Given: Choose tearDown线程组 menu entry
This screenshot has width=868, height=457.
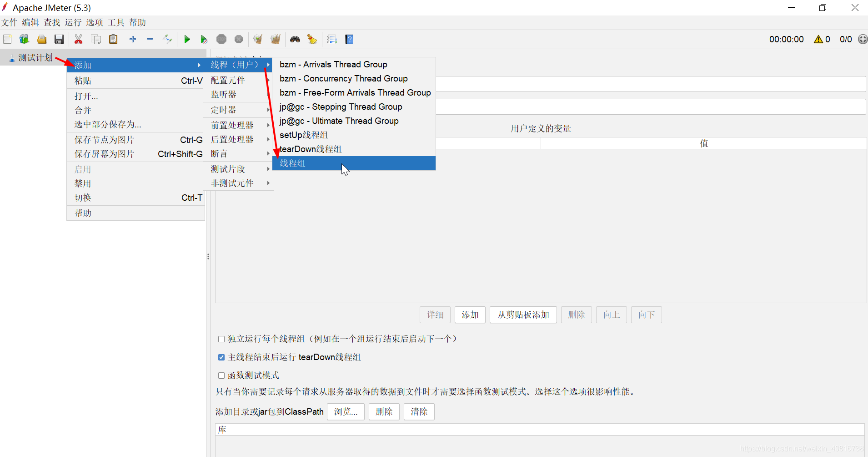Looking at the screenshot, I should [x=354, y=149].
